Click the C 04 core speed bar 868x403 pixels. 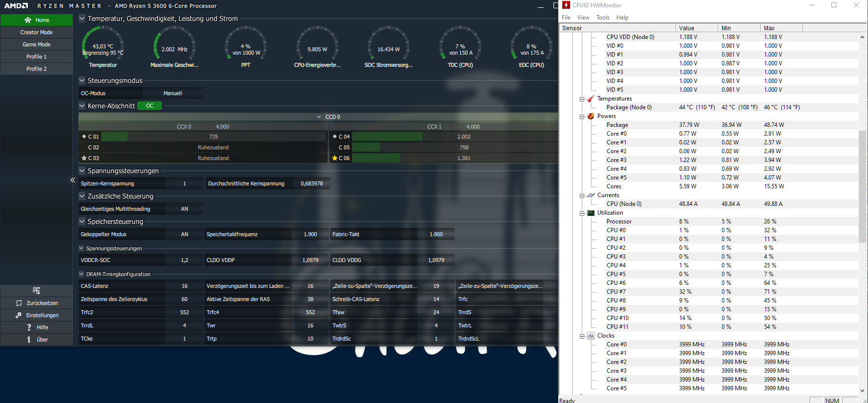(x=454, y=137)
